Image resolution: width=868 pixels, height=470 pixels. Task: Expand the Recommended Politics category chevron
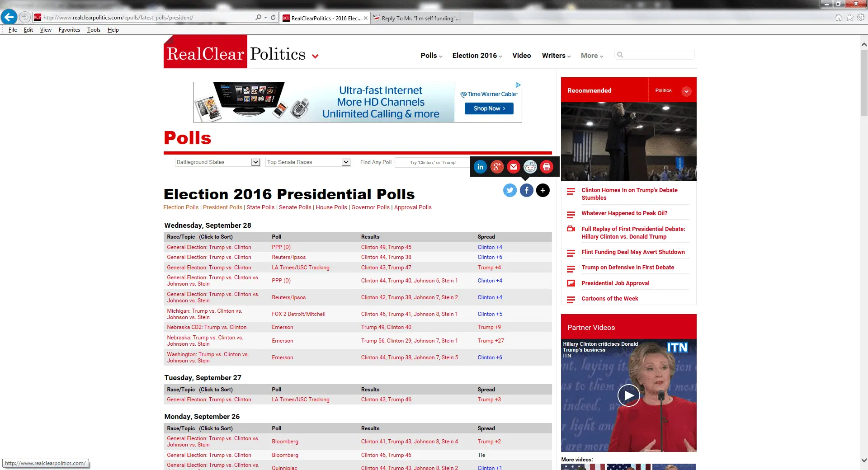[x=686, y=91]
